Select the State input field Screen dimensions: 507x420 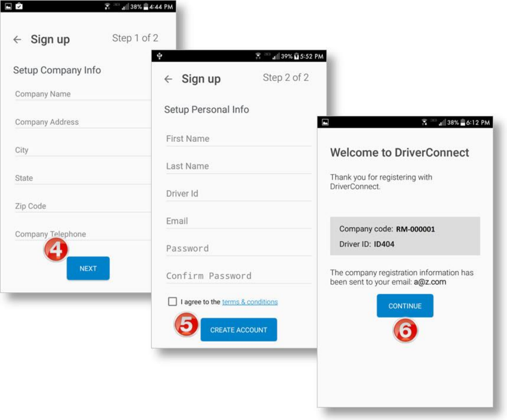click(x=83, y=178)
